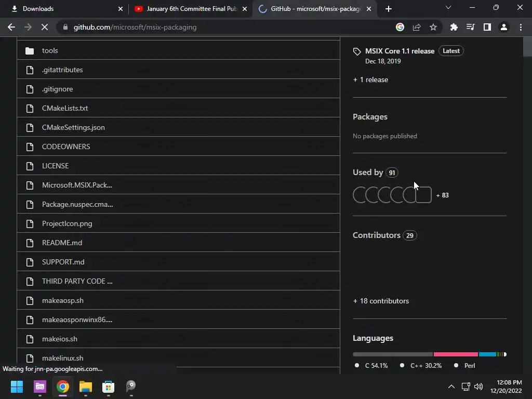Close the YouTube tab
This screenshot has width=532, height=399.
point(245,9)
